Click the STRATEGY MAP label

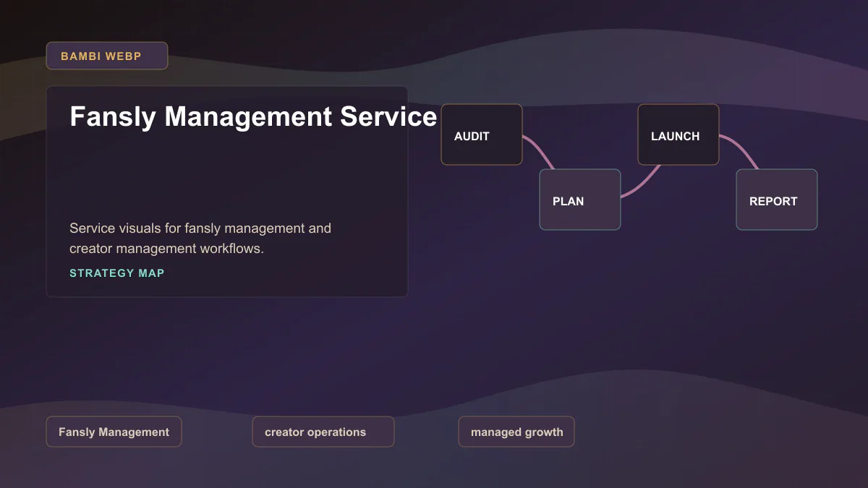pos(117,273)
